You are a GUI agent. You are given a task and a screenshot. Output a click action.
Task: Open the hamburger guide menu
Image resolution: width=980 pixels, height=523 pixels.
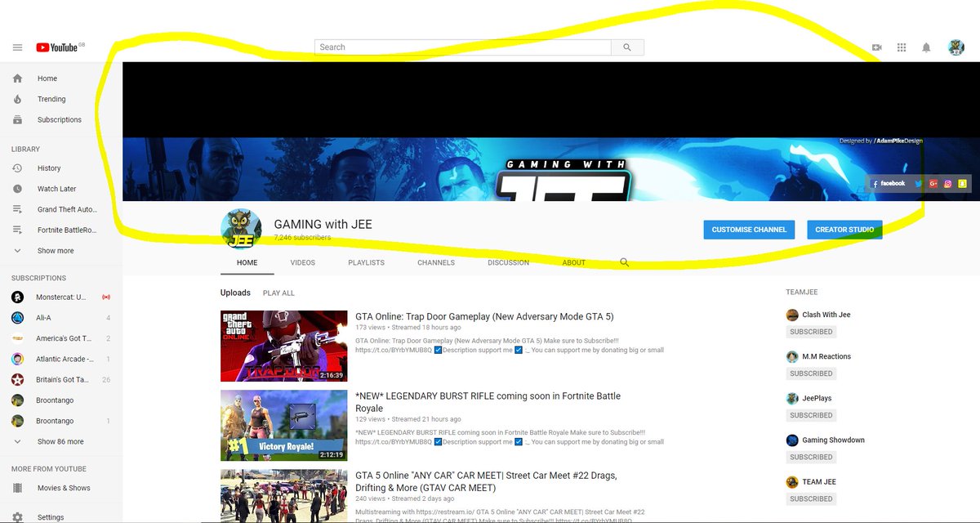[x=17, y=47]
